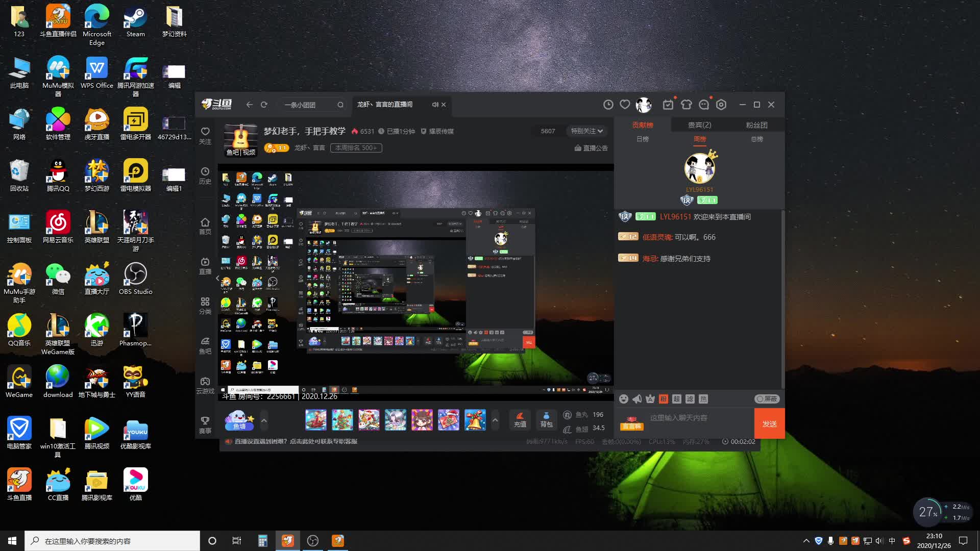Expand the gift list up-arrow chevron

(495, 420)
